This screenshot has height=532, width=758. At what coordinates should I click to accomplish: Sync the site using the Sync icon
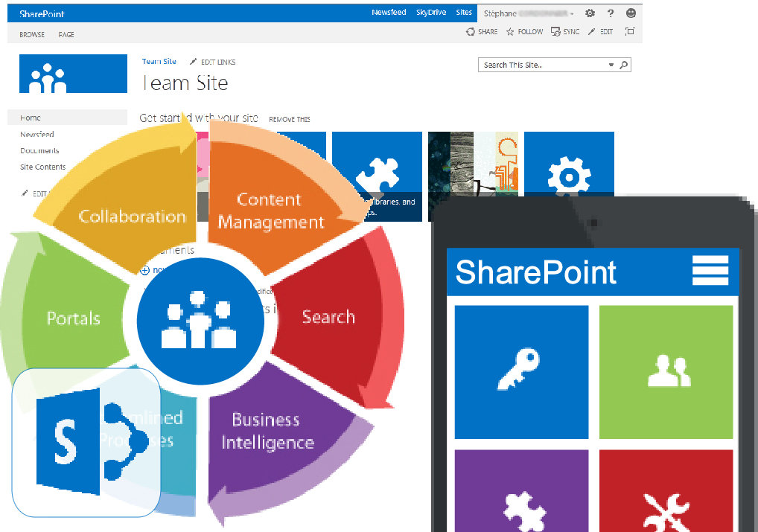(556, 32)
